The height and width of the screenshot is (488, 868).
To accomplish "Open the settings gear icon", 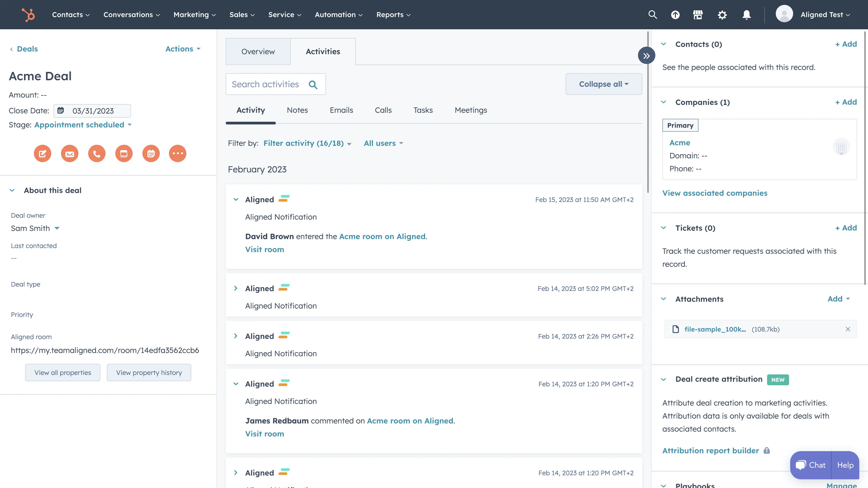I will coord(722,15).
